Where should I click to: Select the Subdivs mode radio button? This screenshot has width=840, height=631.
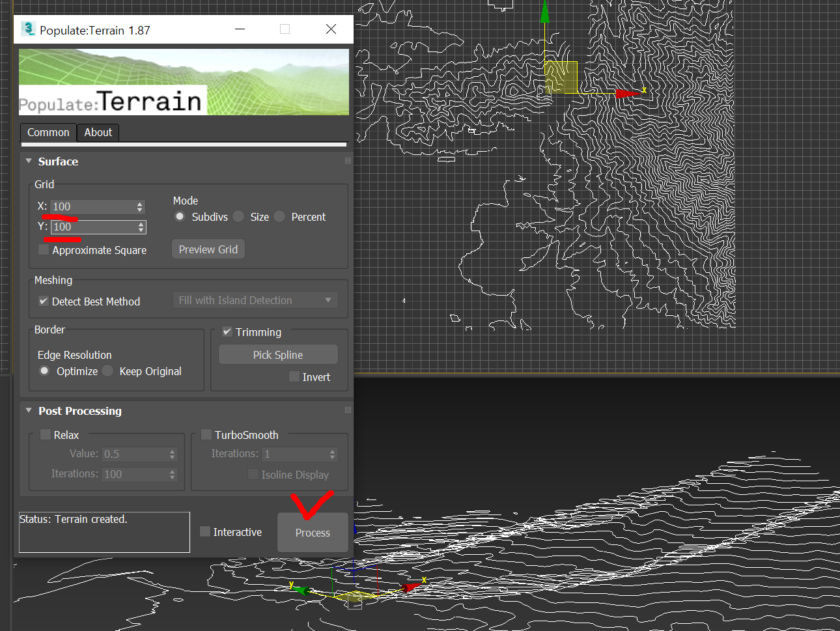point(180,216)
